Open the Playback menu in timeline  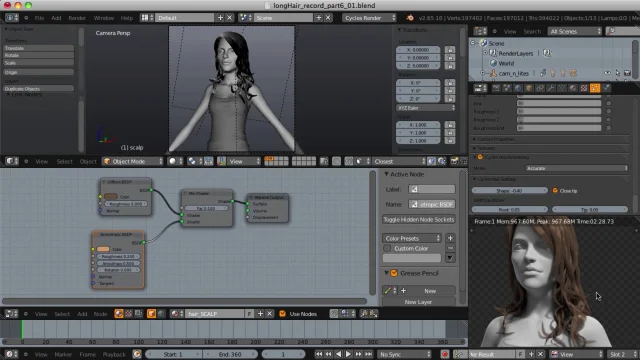point(114,355)
